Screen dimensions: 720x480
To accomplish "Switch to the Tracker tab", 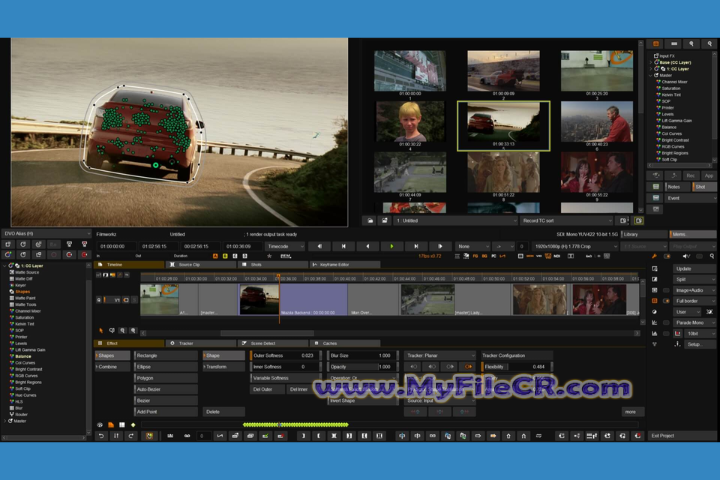I will [x=201, y=343].
